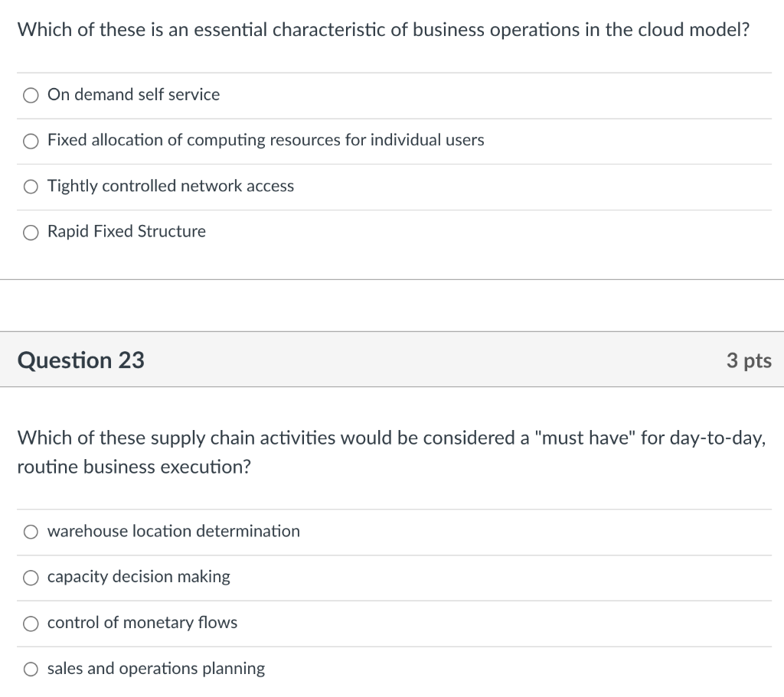The image size is (784, 697).
Task: Click the 'capacity decision making' answer text
Action: [137, 577]
